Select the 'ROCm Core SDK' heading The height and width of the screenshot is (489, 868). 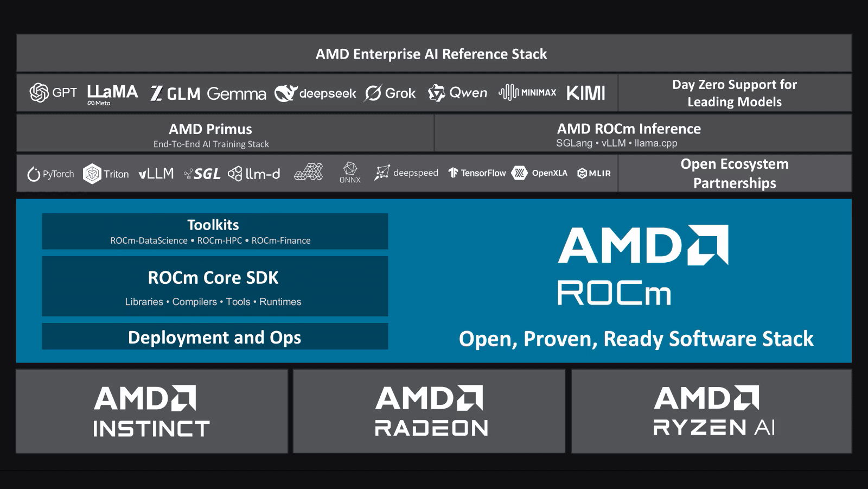(x=213, y=277)
